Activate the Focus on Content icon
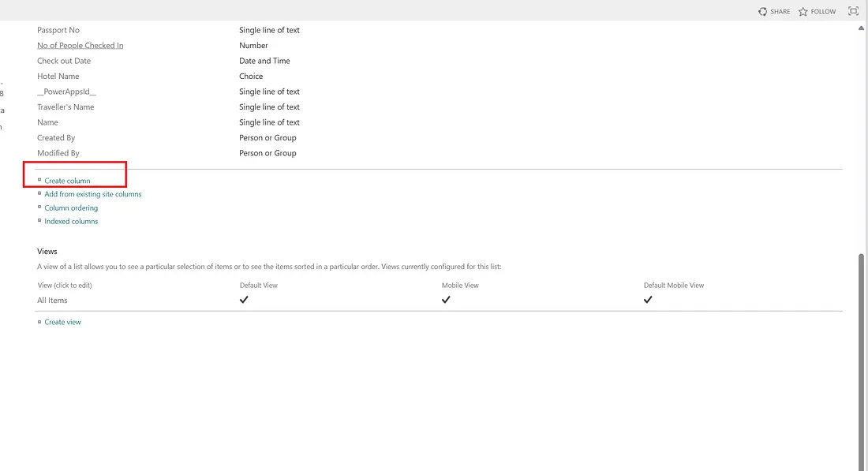This screenshot has height=471, width=868. click(x=853, y=11)
